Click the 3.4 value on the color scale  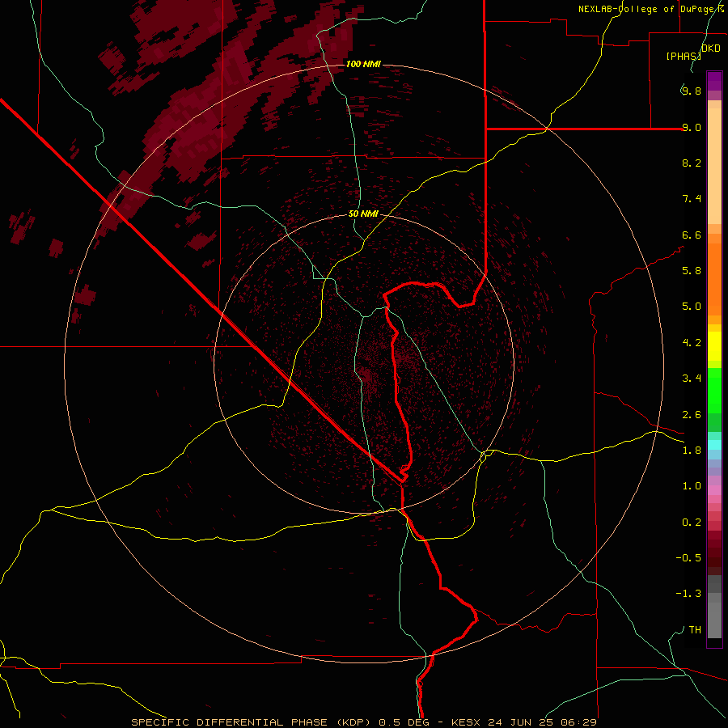pyautogui.click(x=692, y=379)
